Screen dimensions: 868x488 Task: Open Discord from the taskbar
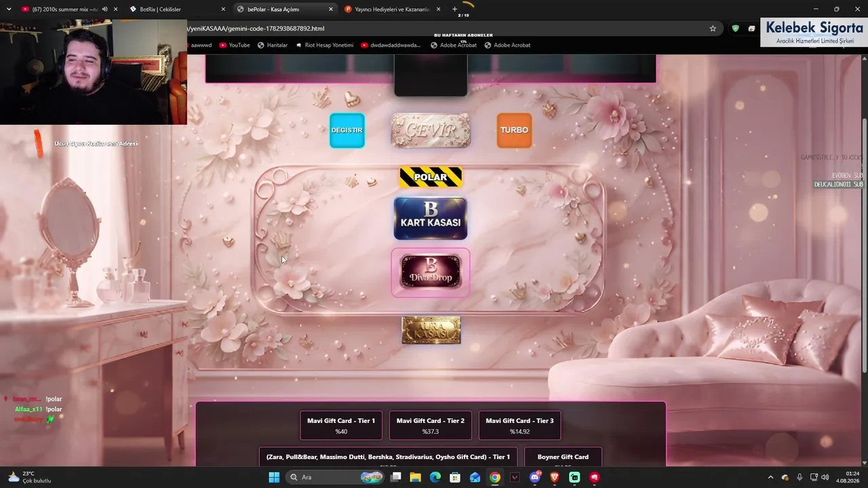535,477
